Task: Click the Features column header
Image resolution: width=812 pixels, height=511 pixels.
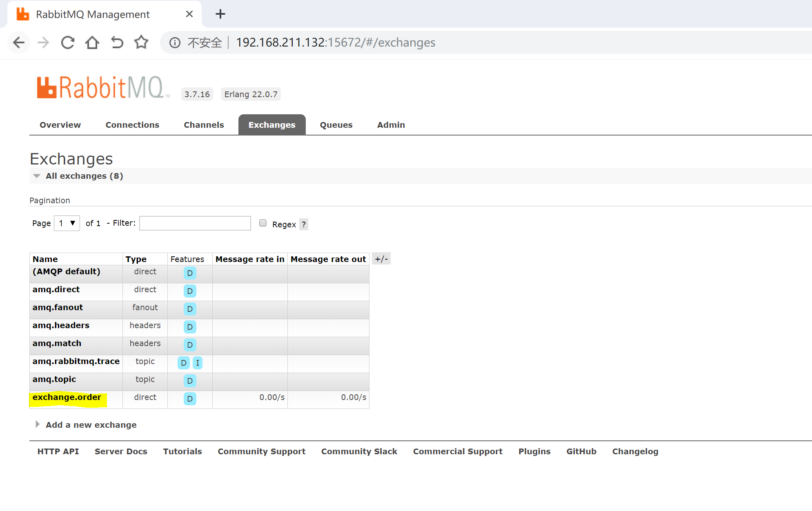Action: pos(187,259)
